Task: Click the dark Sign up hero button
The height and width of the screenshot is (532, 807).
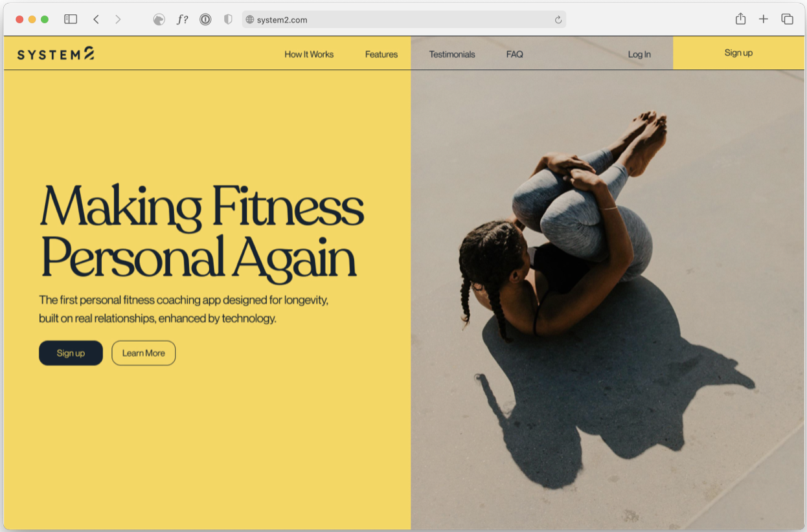Action: tap(71, 353)
